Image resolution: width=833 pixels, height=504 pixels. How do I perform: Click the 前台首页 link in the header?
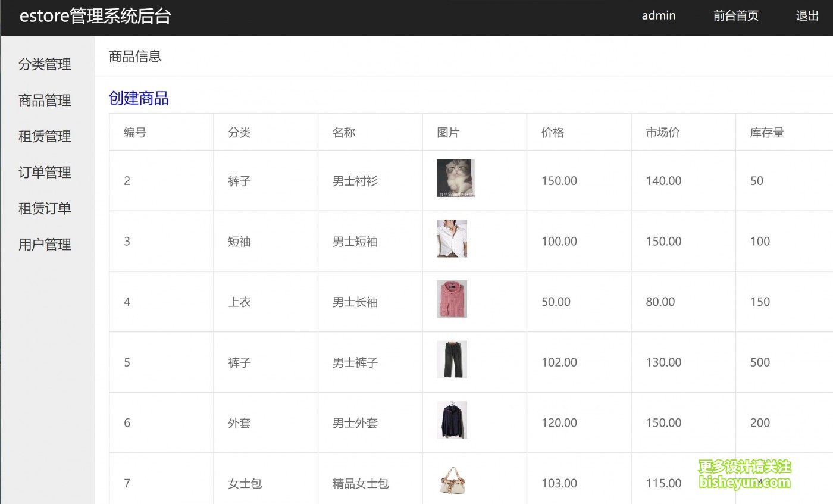click(736, 16)
